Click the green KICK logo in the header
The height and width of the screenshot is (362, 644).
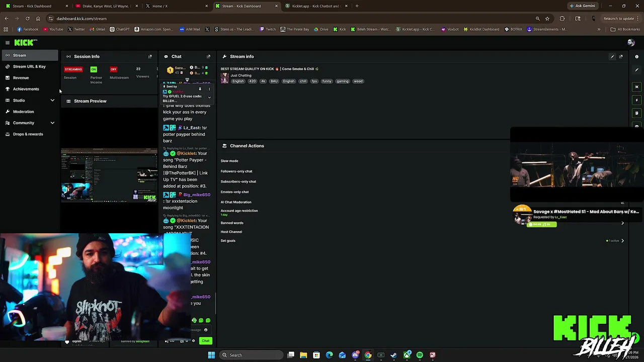click(x=25, y=43)
